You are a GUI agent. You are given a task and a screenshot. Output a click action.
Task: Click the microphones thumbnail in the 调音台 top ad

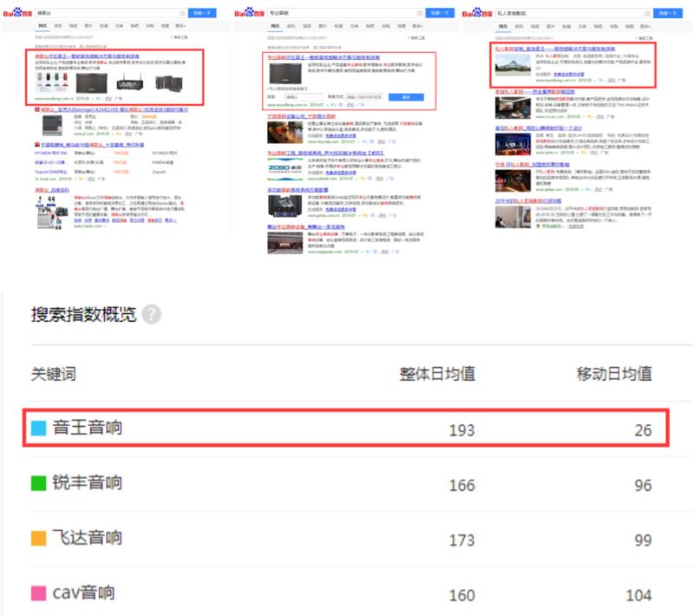(53, 82)
